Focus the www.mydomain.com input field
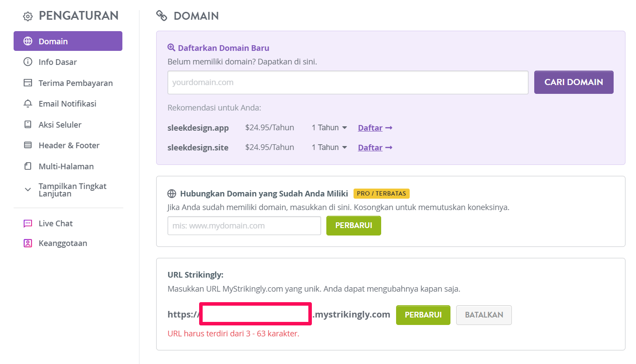636x364 pixels. coord(244,225)
